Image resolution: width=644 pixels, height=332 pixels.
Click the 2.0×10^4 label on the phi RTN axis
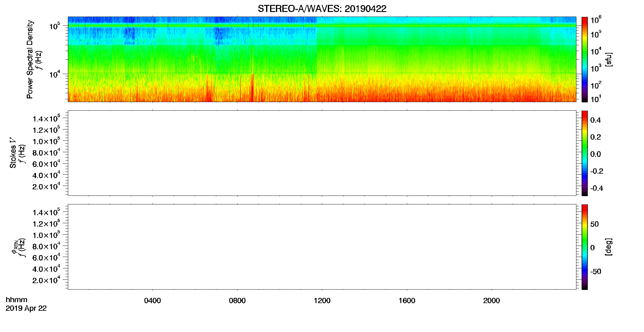(46, 280)
